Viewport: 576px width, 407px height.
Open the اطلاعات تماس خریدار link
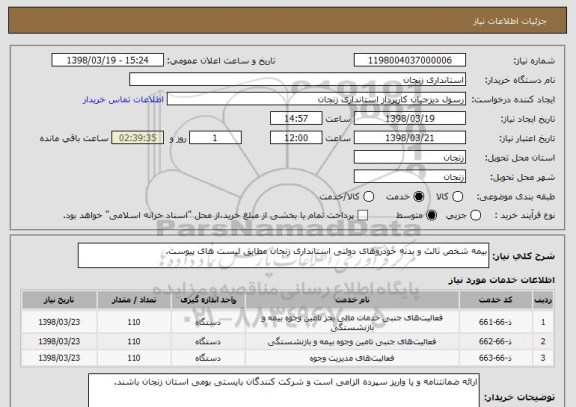(x=123, y=100)
